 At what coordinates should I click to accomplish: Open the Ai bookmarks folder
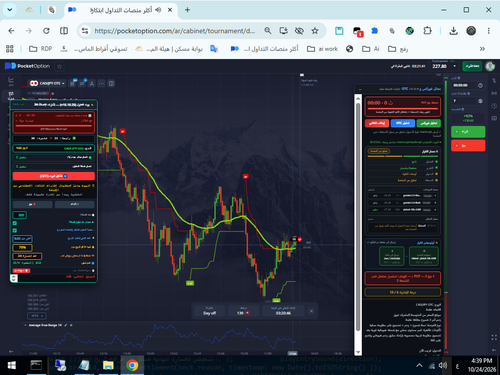pos(371,49)
